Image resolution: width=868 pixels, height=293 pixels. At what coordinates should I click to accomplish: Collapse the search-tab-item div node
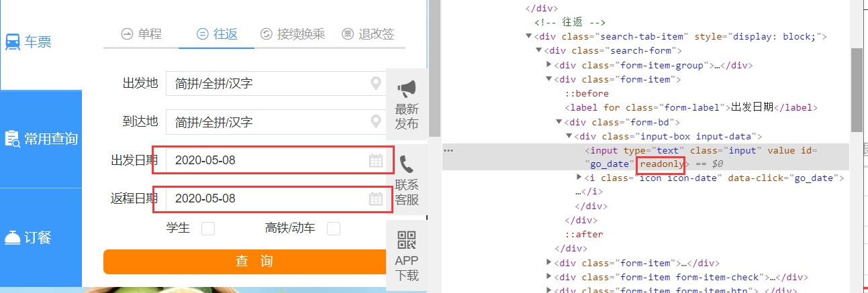[529, 36]
